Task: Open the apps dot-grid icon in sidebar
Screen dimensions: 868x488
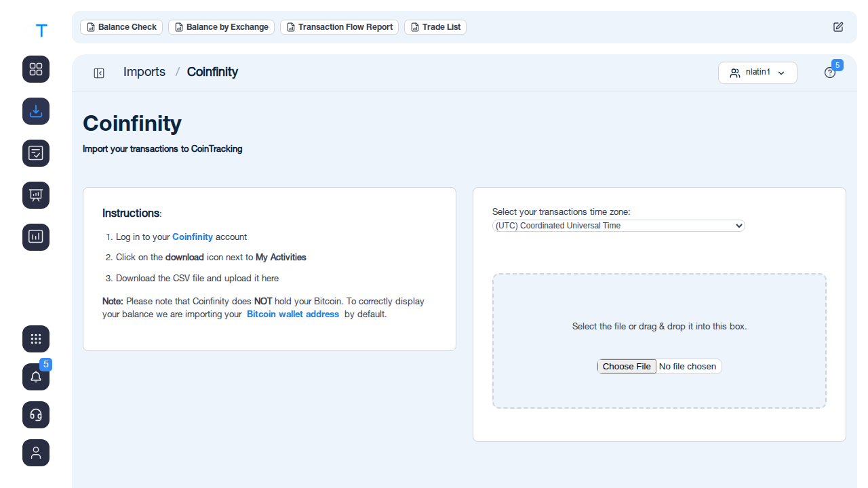Action: coord(36,339)
